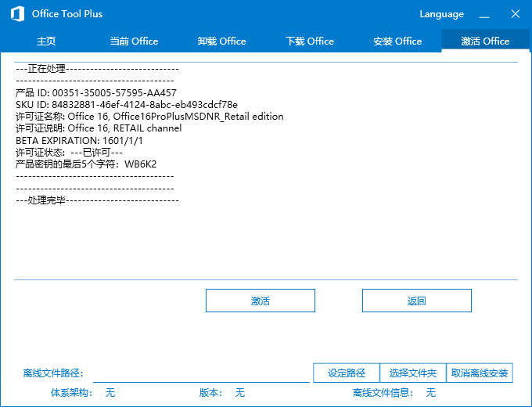Click the product key WB6K2 line
The width and height of the screenshot is (532, 407).
coord(86,164)
